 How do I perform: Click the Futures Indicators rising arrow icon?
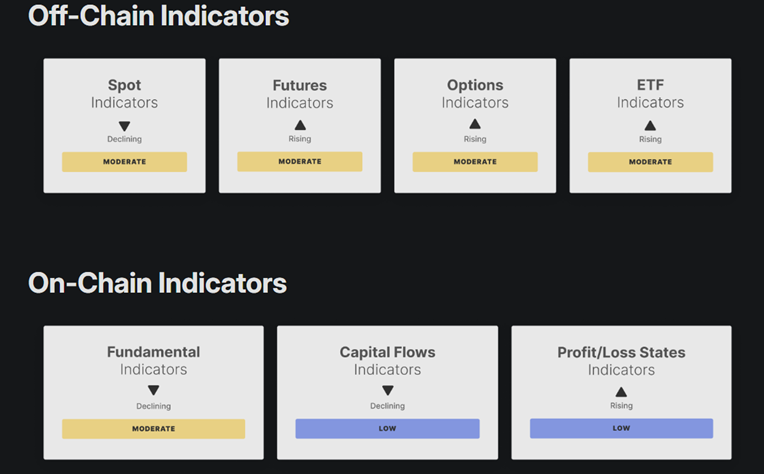pyautogui.click(x=300, y=125)
